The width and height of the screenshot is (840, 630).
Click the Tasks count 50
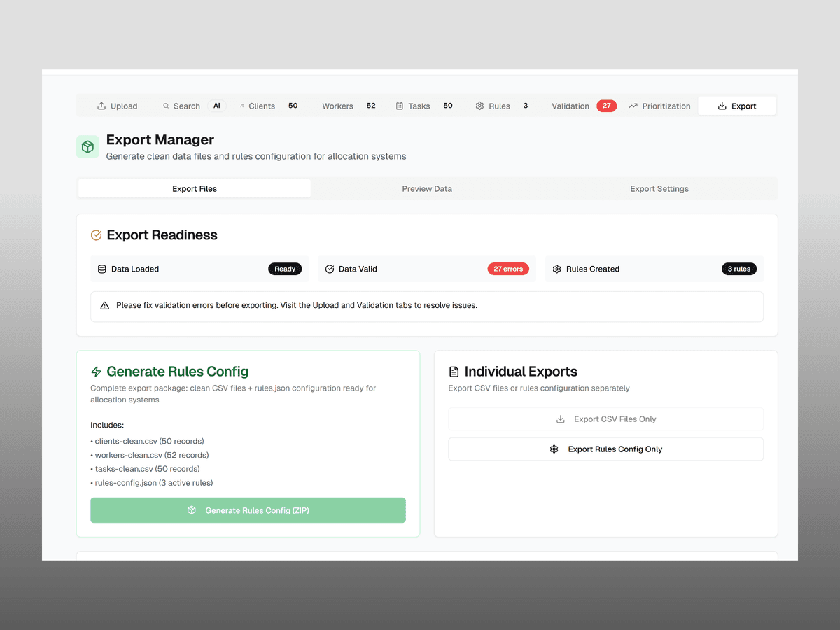[448, 106]
